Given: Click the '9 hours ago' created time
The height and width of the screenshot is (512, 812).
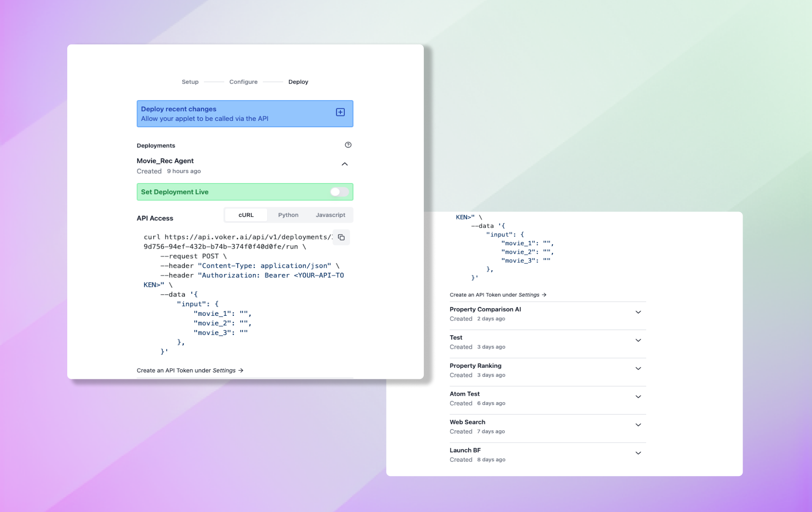Looking at the screenshot, I should click(184, 171).
